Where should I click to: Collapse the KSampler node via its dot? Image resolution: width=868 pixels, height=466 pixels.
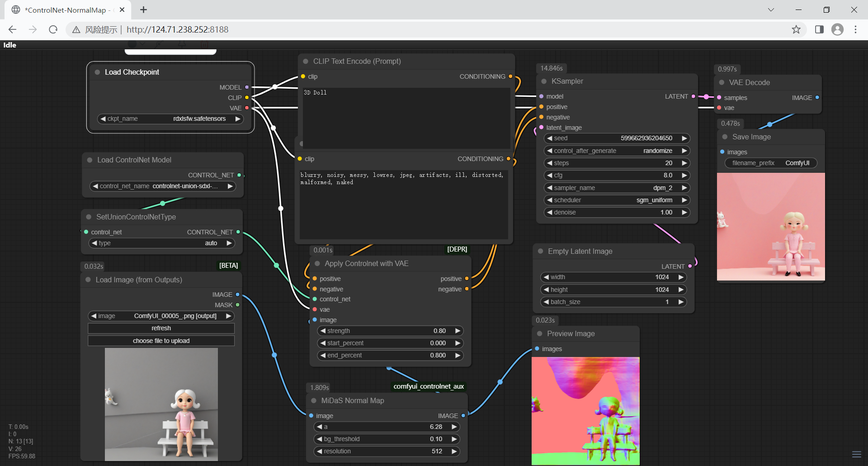(544, 81)
